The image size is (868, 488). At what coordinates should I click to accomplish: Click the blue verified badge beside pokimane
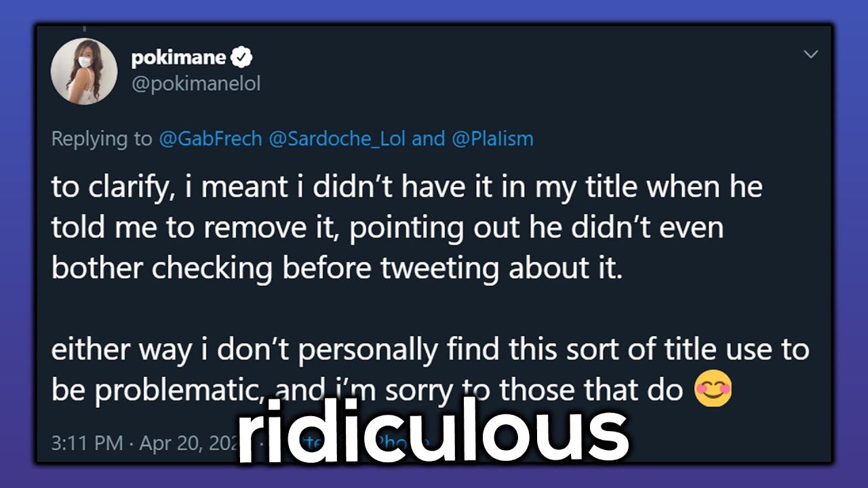coord(241,58)
